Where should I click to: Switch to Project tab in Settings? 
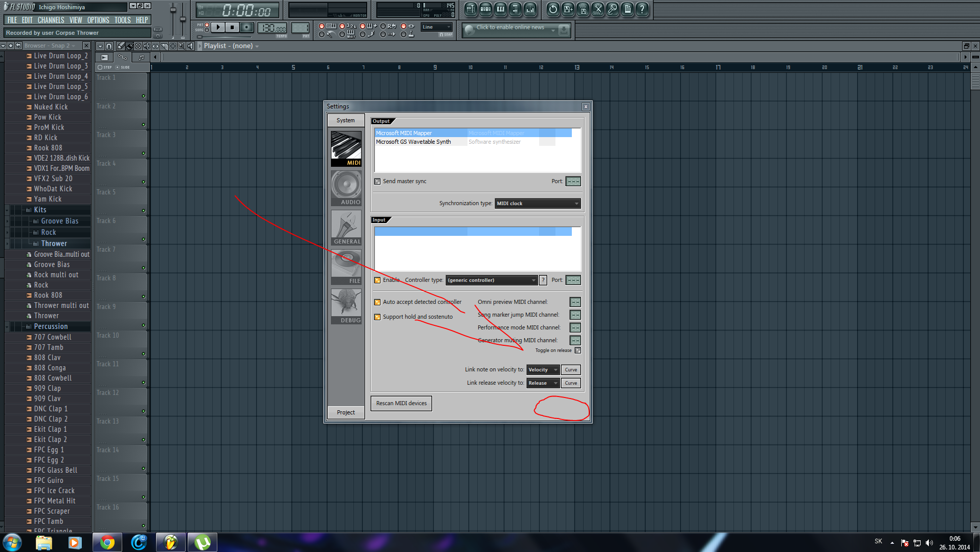tap(346, 412)
